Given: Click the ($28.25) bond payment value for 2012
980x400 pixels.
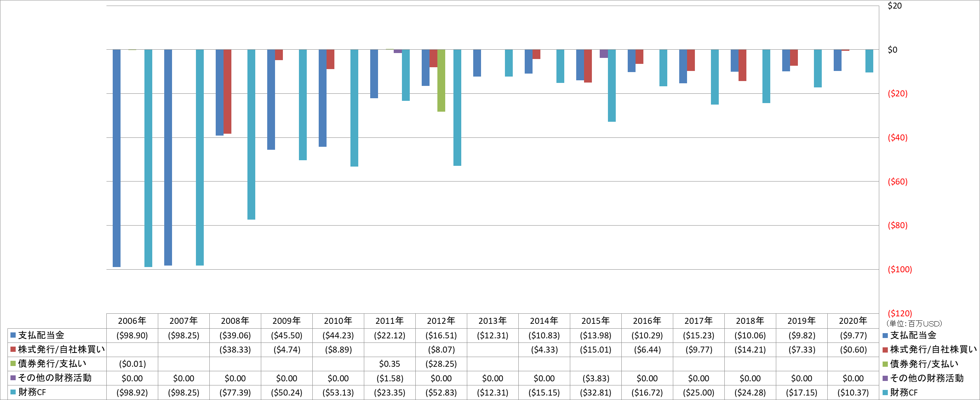Looking at the screenshot, I should 441,364.
